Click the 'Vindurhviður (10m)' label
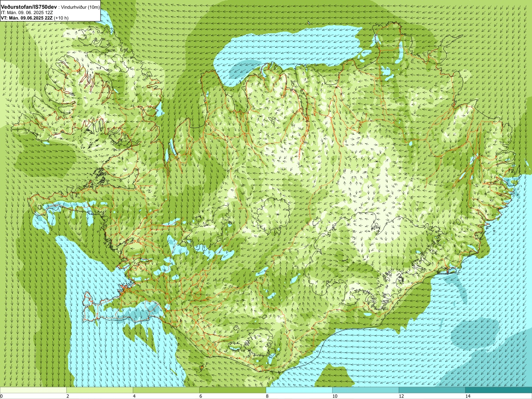 80,7
